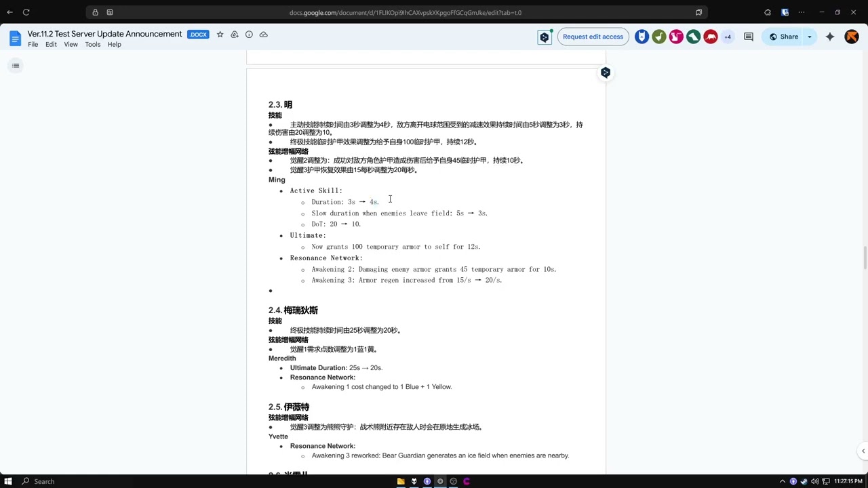The height and width of the screenshot is (488, 868).
Task: Open the Google account profile avatar
Action: pos(852,37)
